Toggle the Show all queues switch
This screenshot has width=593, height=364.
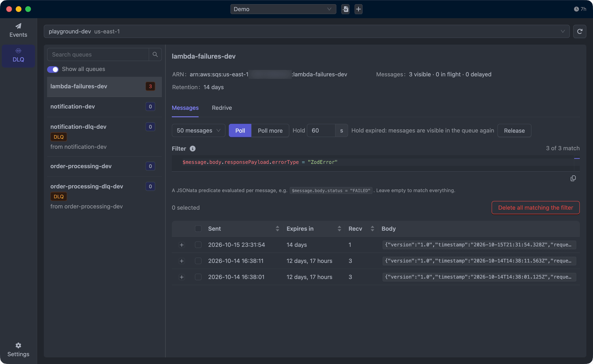pos(53,69)
